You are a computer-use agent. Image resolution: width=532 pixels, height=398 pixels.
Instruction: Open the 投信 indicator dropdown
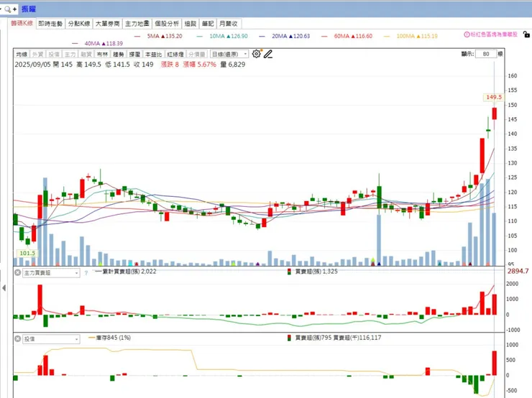pos(51,339)
